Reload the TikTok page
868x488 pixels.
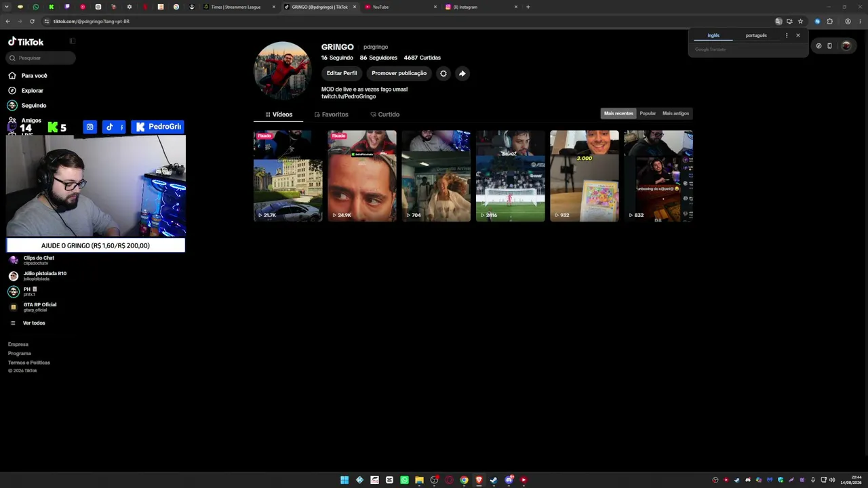[x=32, y=21]
